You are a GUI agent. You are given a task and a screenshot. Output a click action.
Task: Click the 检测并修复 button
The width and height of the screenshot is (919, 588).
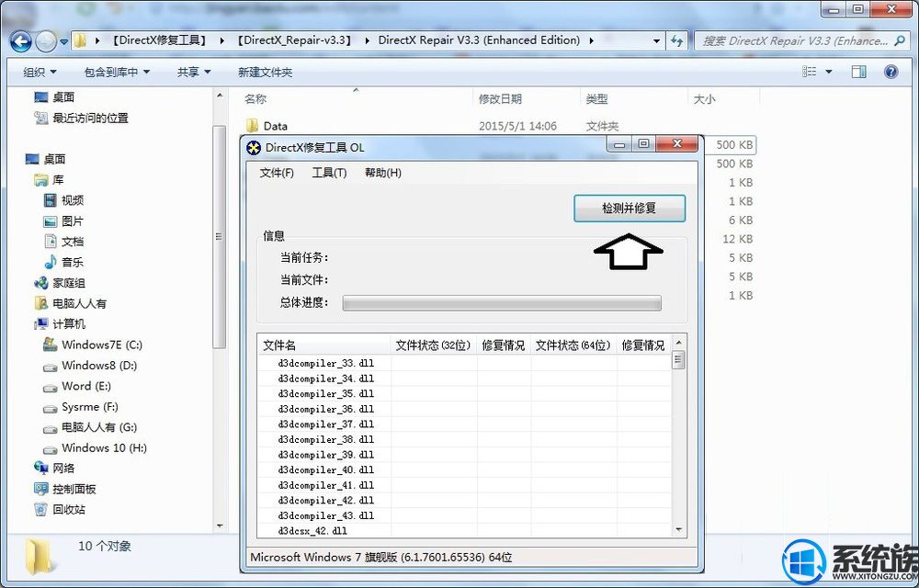coord(630,208)
